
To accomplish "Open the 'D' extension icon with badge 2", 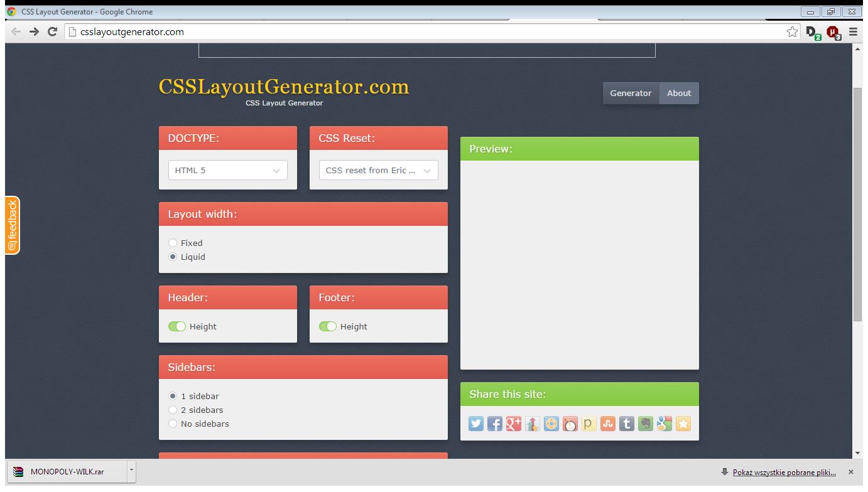I will click(x=813, y=33).
